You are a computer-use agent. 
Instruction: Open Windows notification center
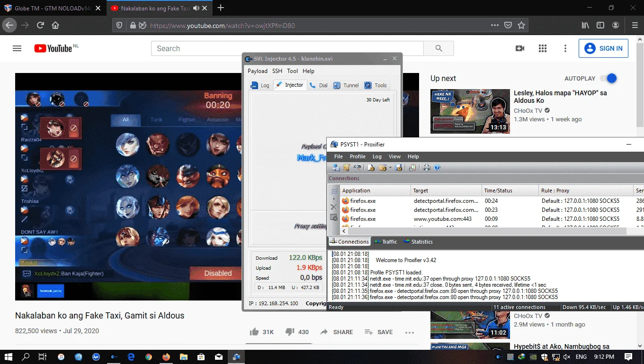[628, 356]
